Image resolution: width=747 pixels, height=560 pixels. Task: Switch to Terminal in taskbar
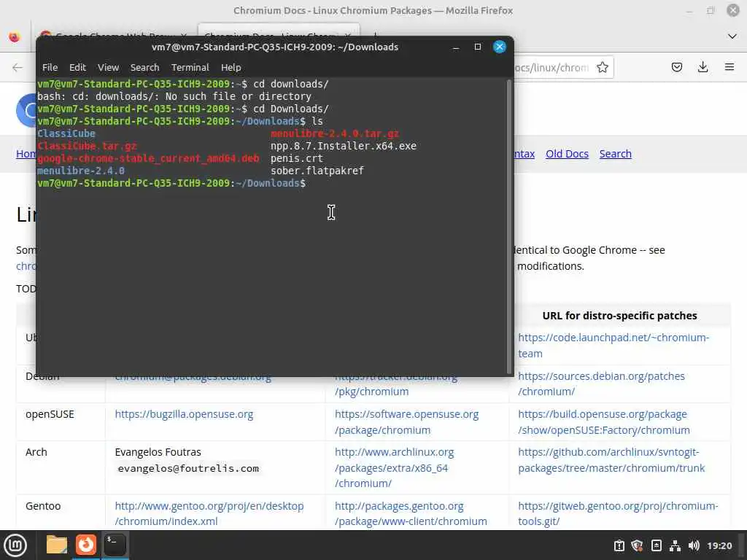pos(115,545)
